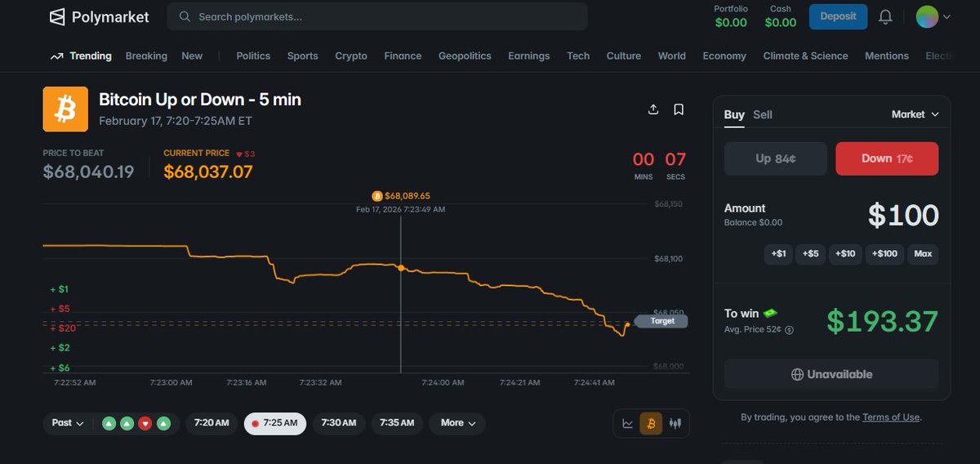The width and height of the screenshot is (980, 464).
Task: Click the Bitcoin market thumbnail icon
Action: [65, 109]
